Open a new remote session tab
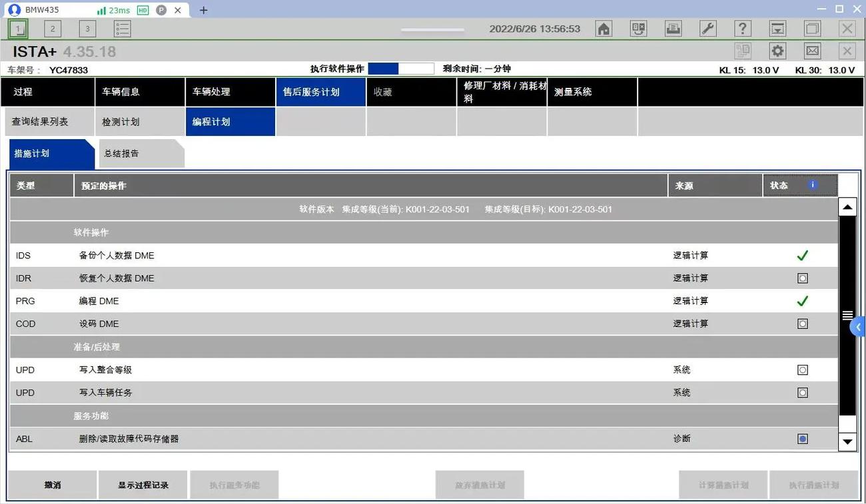The image size is (866, 504). 204,10
